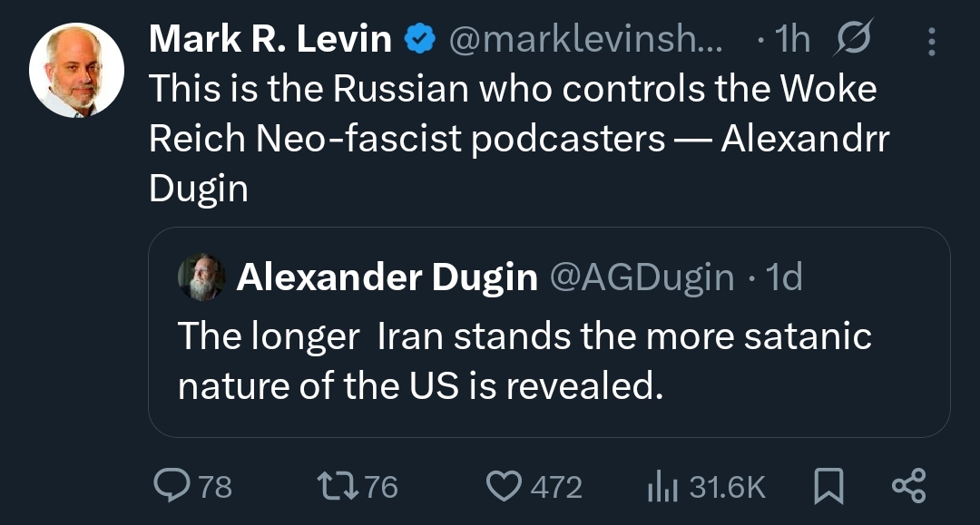
Task: Click the @marklevinsh... handle
Action: point(586,39)
